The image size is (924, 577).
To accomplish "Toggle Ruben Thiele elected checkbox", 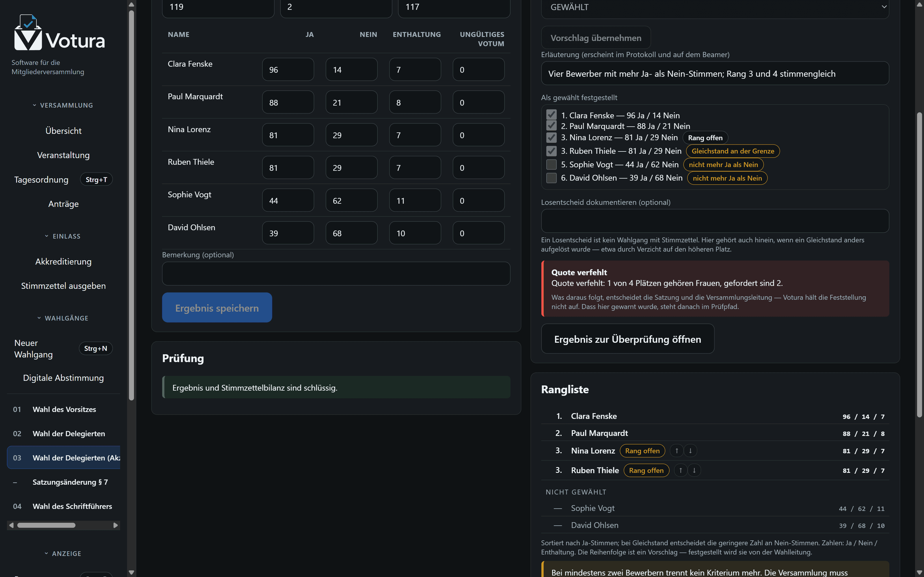I will point(551,151).
